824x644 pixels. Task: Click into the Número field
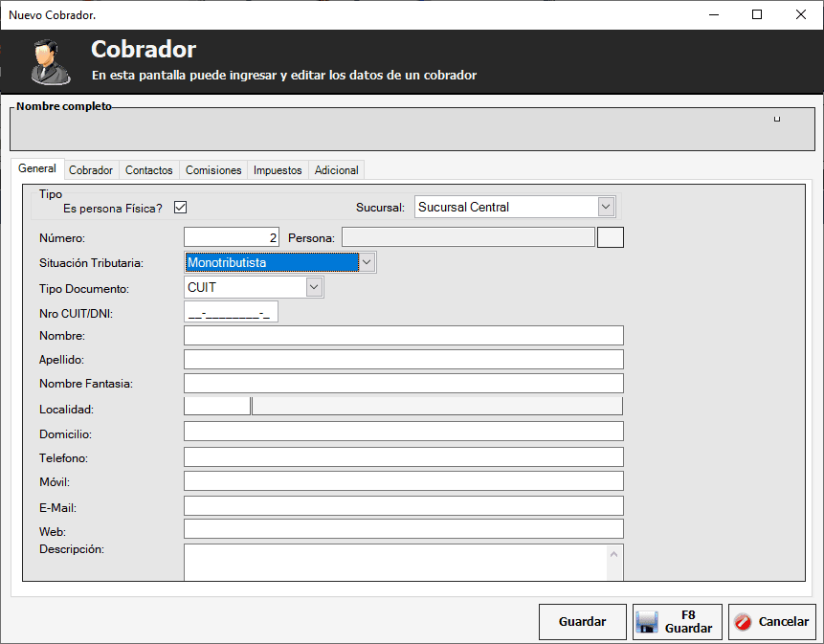pyautogui.click(x=231, y=236)
